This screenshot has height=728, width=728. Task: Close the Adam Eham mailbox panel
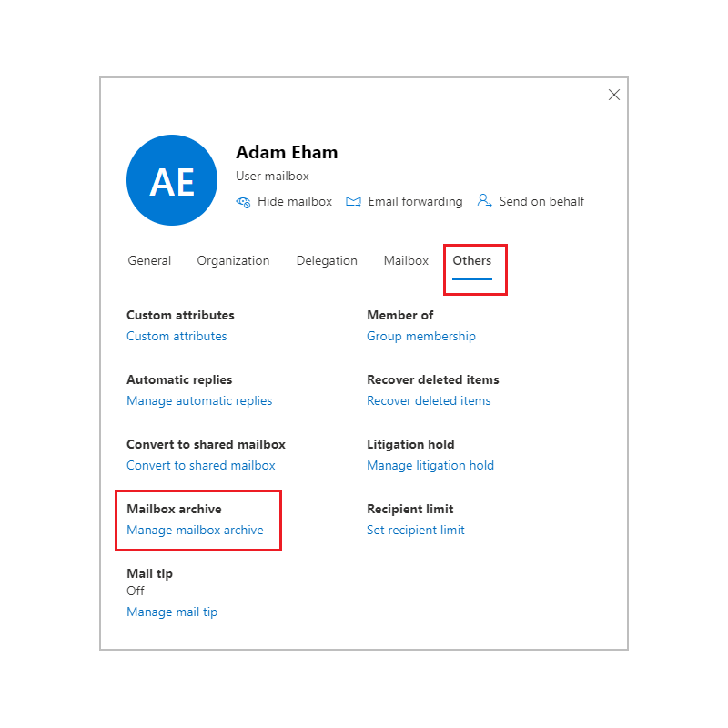coord(613,95)
